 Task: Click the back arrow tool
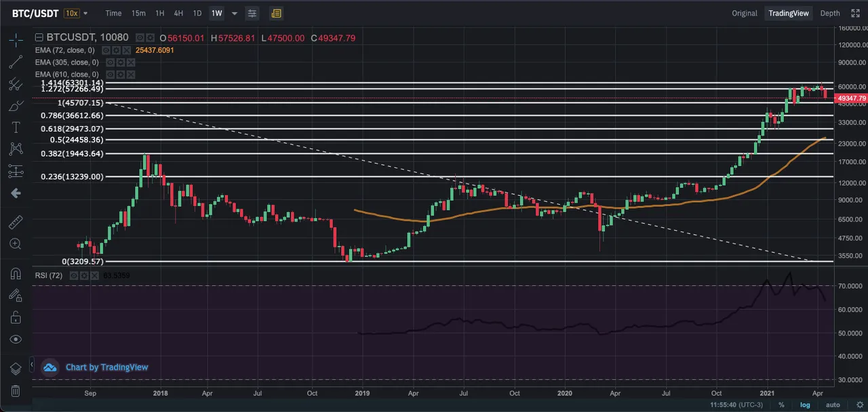16,193
